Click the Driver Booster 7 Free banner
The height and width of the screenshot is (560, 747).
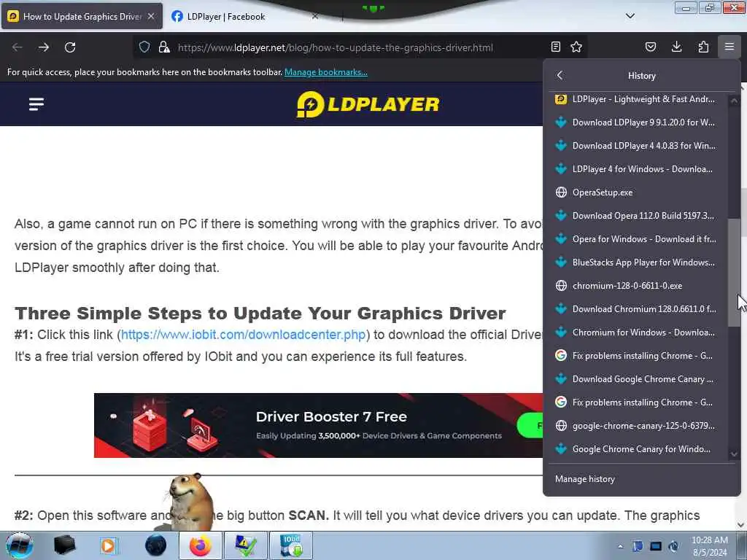318,425
